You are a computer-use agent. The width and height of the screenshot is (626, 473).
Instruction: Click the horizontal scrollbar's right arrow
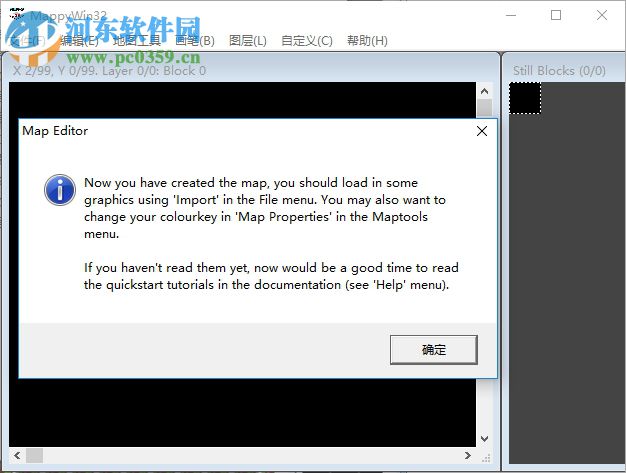[468, 455]
